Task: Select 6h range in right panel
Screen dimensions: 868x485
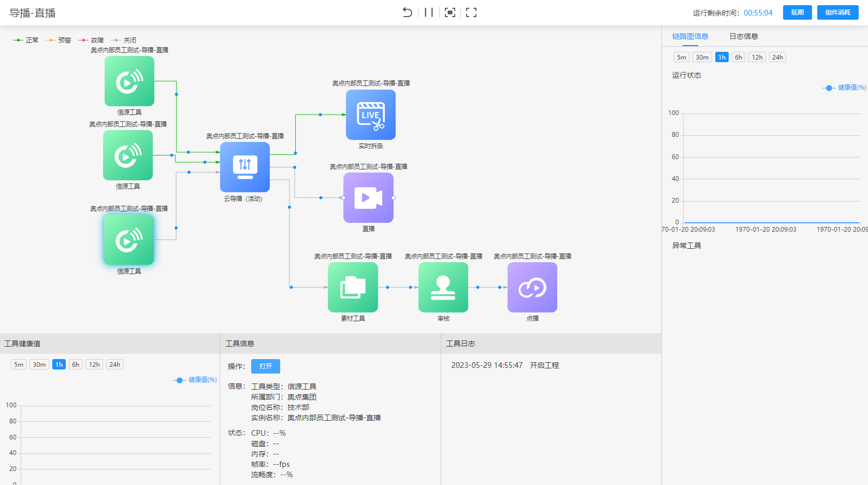Action: coord(739,57)
